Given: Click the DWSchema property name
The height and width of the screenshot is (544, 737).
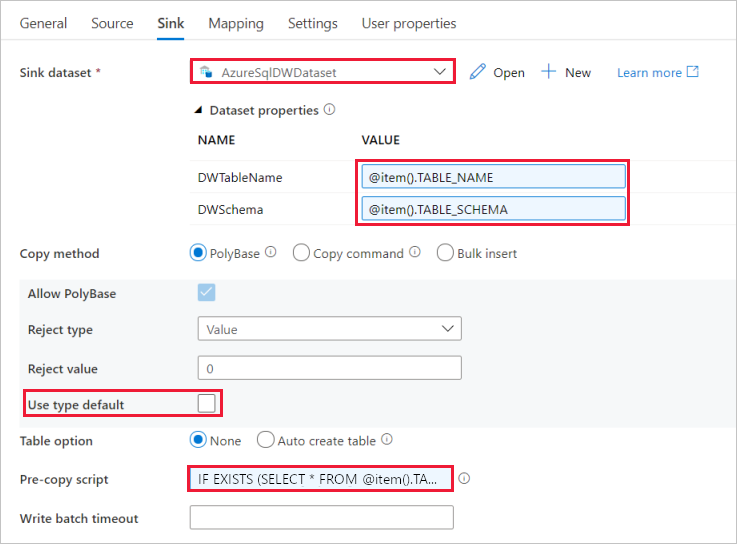Looking at the screenshot, I should [x=230, y=210].
